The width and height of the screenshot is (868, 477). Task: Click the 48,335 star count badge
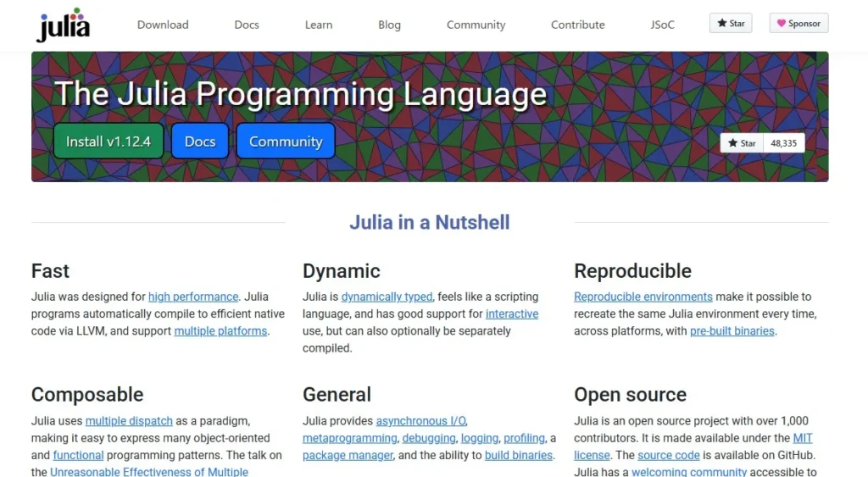point(783,143)
